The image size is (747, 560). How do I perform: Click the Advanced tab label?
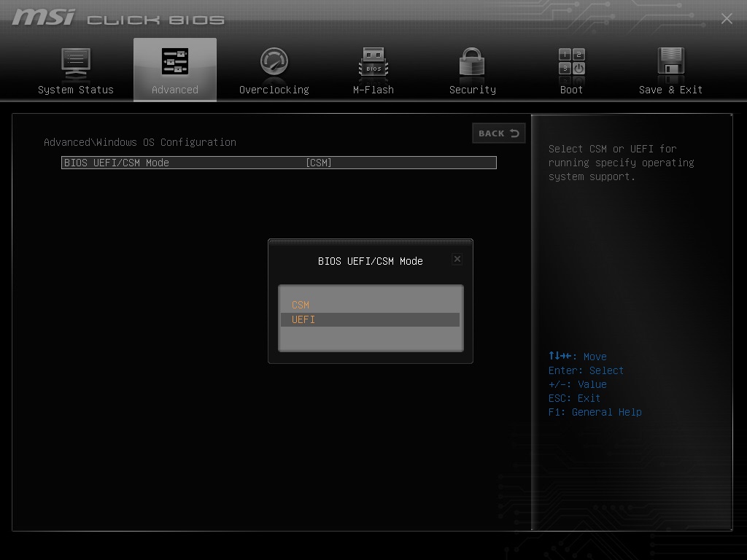pyautogui.click(x=175, y=90)
